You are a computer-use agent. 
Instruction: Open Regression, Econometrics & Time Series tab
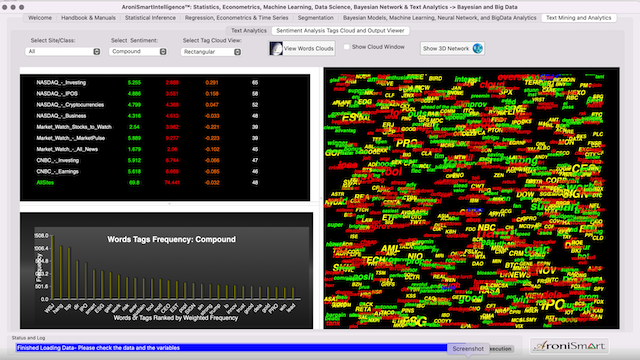tap(236, 18)
